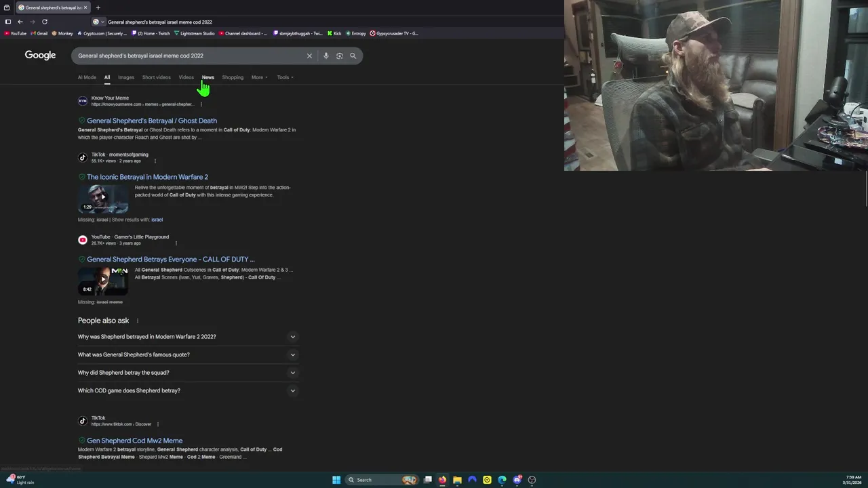The width and height of the screenshot is (868, 488).
Task: Open Discord from the taskbar
Action: (x=517, y=480)
